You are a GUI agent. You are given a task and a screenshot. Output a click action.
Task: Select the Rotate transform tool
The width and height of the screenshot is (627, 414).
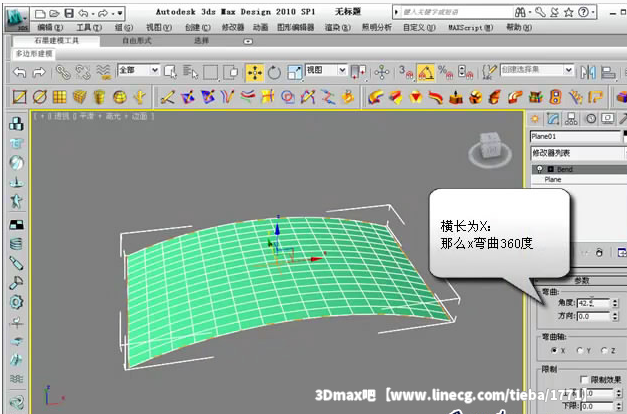[x=273, y=72]
